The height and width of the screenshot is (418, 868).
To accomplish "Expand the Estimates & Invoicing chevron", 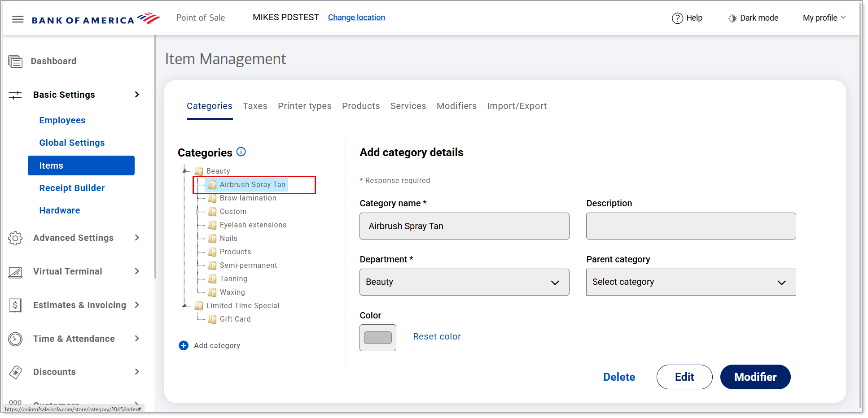I will (x=137, y=305).
